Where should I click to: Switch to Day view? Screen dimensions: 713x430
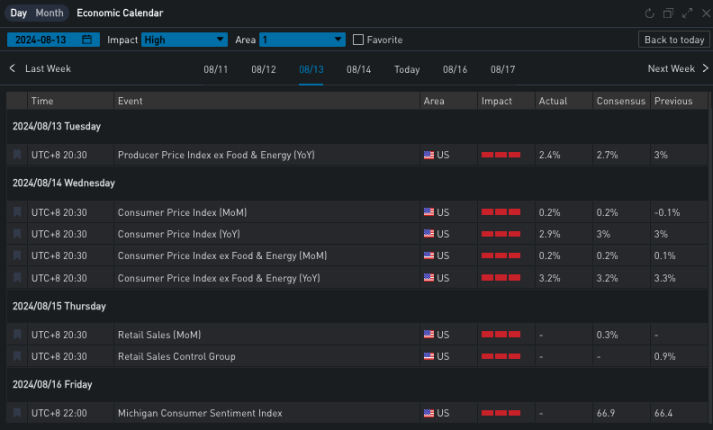pyautogui.click(x=19, y=13)
